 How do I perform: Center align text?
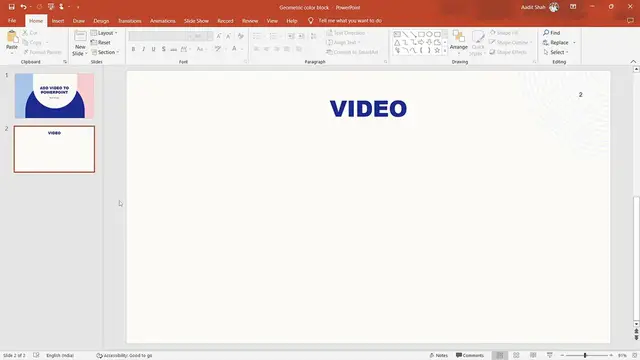tap(267, 49)
